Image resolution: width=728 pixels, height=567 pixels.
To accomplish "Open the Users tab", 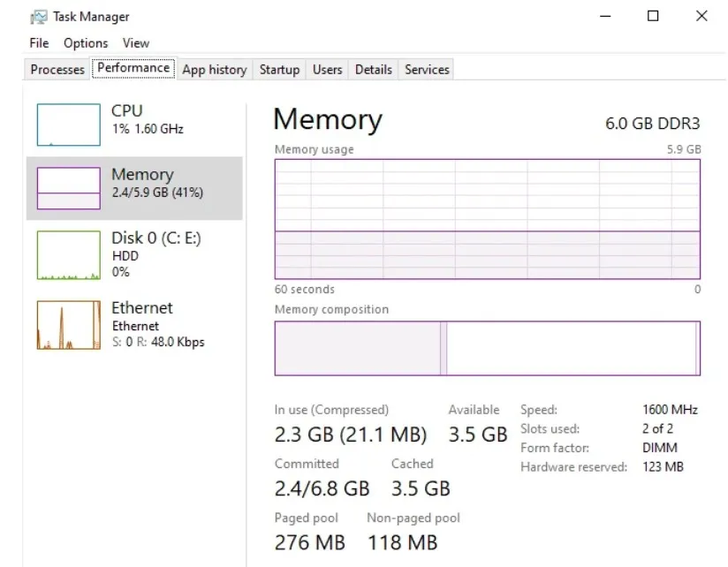I will point(327,69).
